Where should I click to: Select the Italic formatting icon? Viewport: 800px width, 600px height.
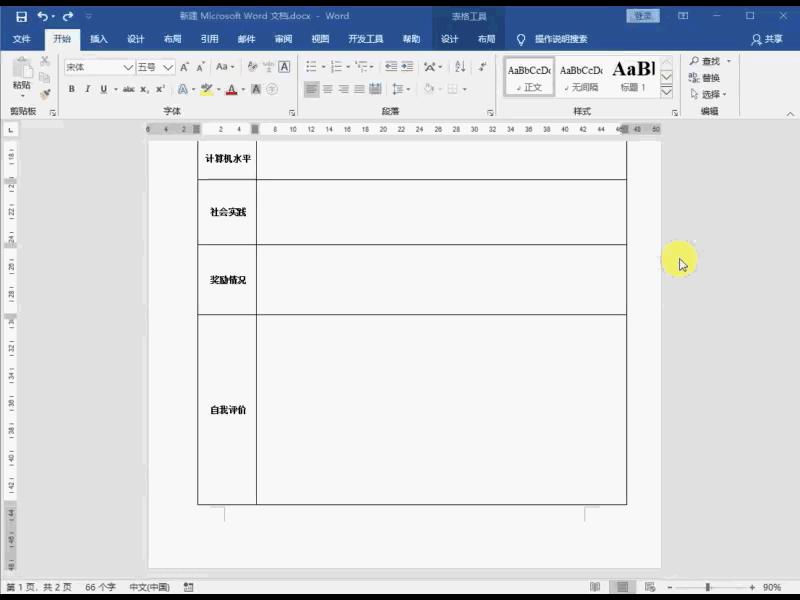(x=88, y=87)
